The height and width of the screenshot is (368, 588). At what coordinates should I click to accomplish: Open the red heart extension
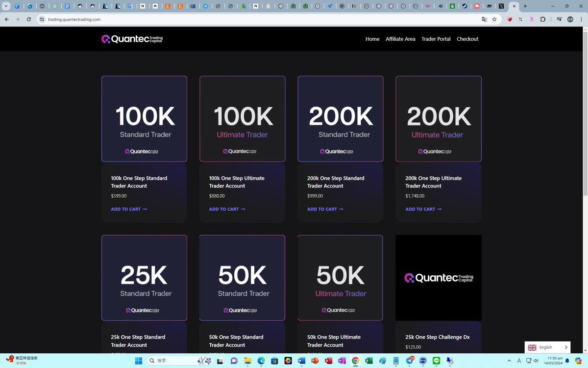point(510,19)
